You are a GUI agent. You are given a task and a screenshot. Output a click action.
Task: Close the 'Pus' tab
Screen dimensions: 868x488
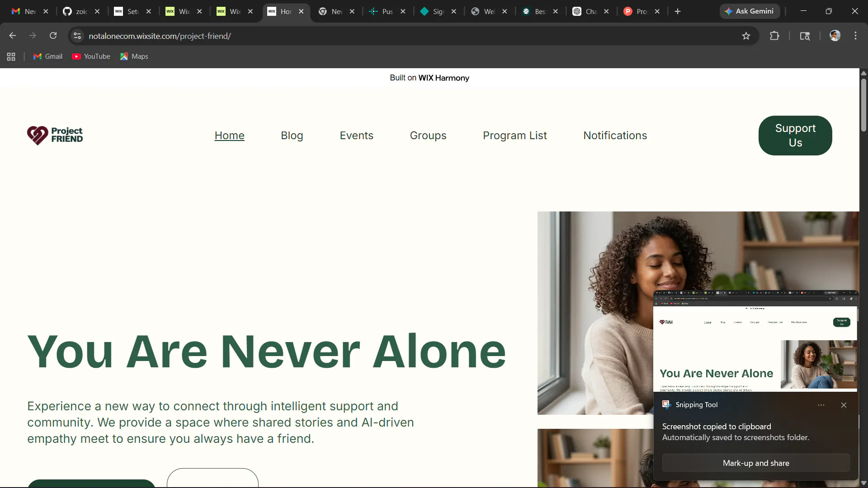403,11
